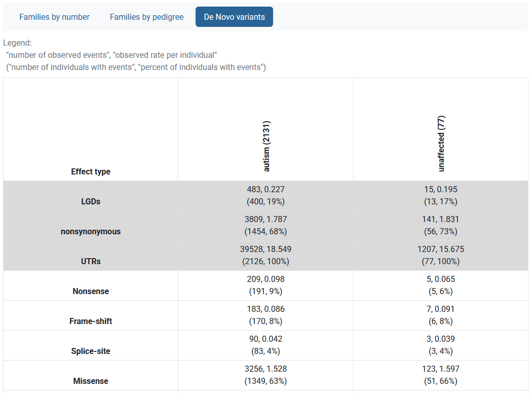Open autism Missense cell showing 3256 events
This screenshot has width=532, height=393.
[x=265, y=375]
